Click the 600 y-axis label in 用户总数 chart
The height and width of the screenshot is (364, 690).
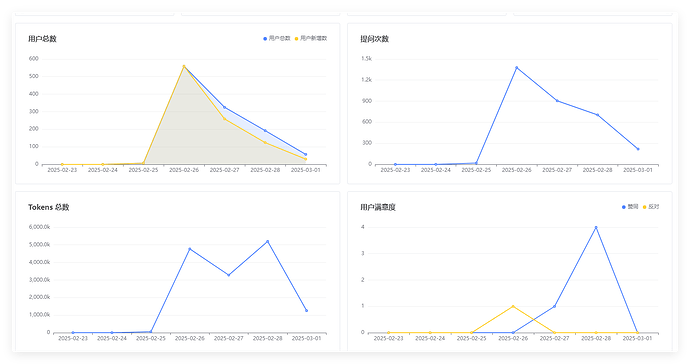point(34,59)
